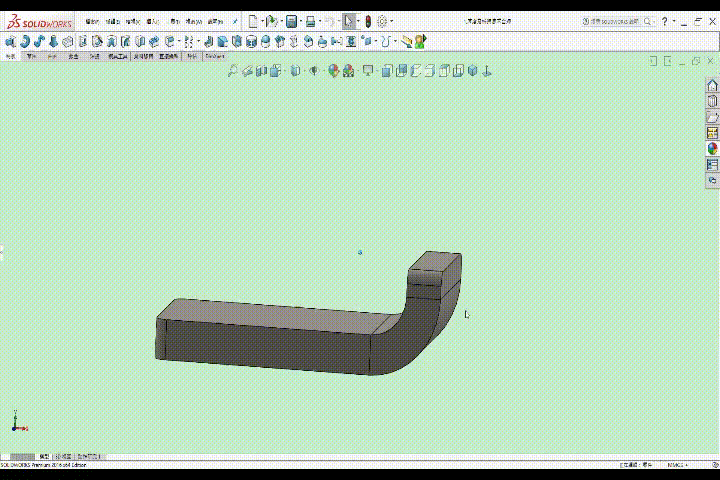This screenshot has width=720, height=480.
Task: Select the first CommandManager tab
Action: (11, 56)
